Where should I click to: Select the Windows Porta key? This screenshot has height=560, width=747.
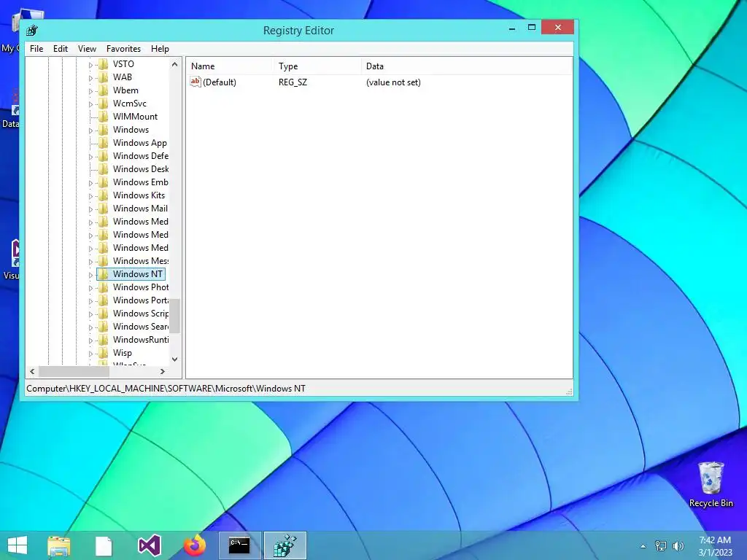(x=141, y=300)
